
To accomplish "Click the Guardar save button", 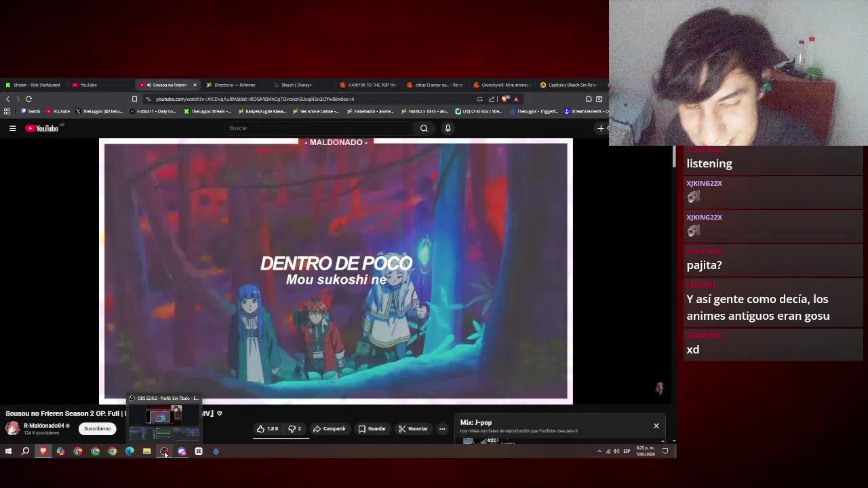I will click(x=372, y=428).
